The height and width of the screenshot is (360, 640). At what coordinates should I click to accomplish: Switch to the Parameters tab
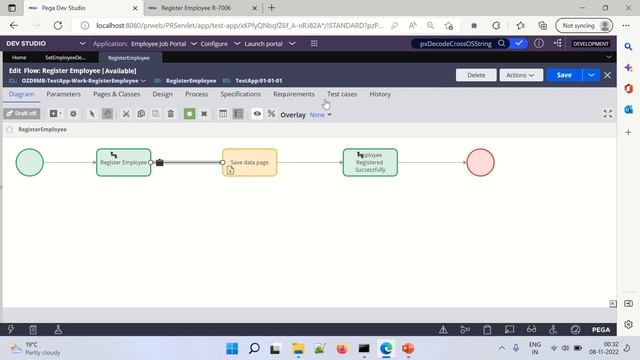click(63, 94)
